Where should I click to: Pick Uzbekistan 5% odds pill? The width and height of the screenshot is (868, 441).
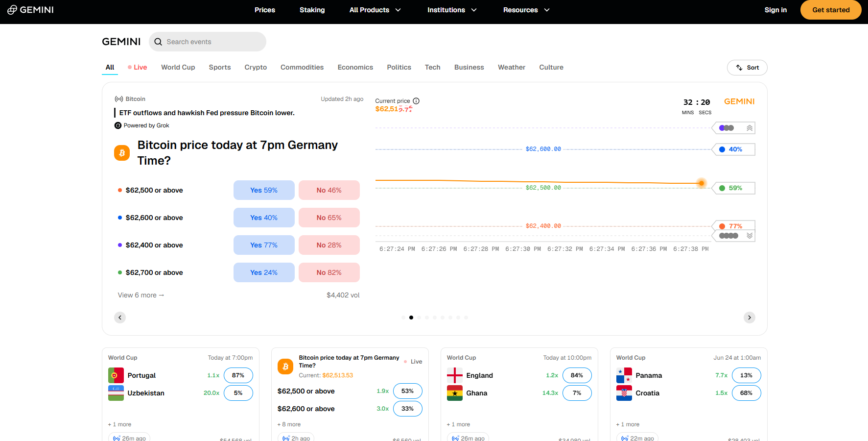click(238, 393)
